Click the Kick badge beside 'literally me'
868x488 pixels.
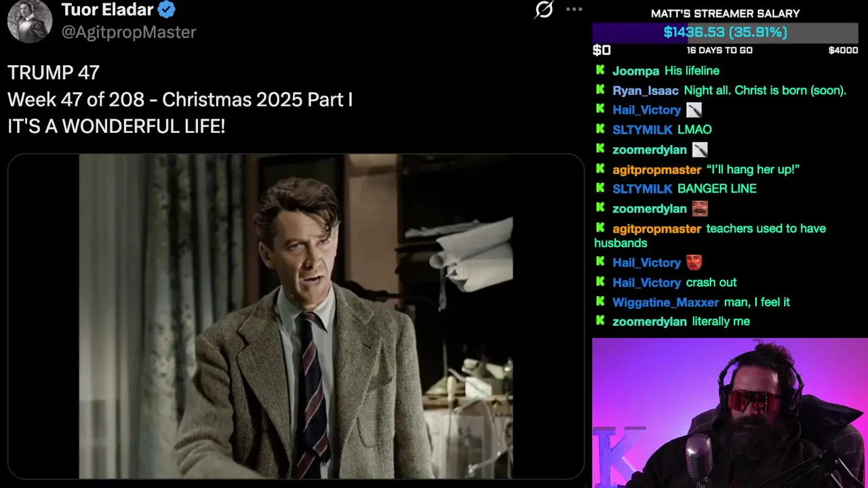click(x=600, y=321)
